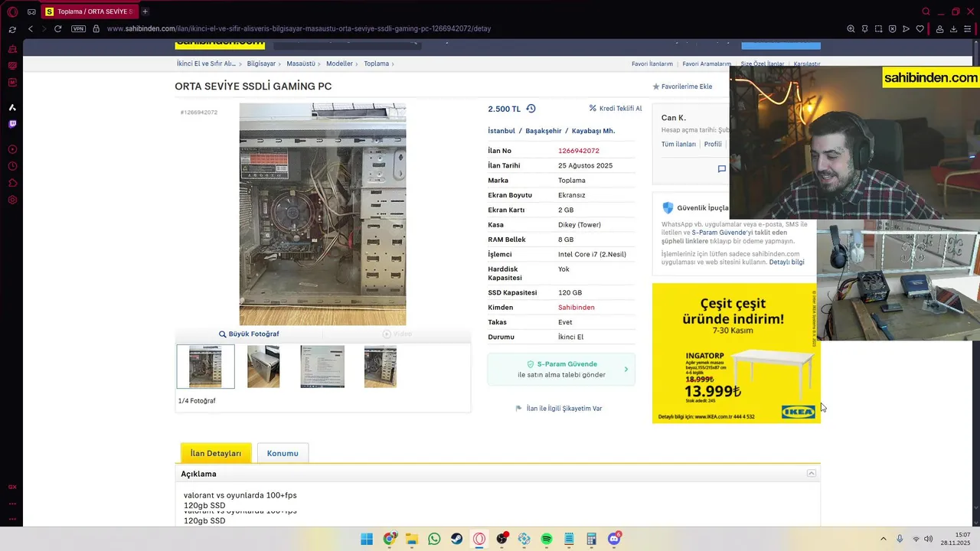The width and height of the screenshot is (980, 551).
Task: Open the IKEA INGATORP table ad
Action: pyautogui.click(x=735, y=353)
